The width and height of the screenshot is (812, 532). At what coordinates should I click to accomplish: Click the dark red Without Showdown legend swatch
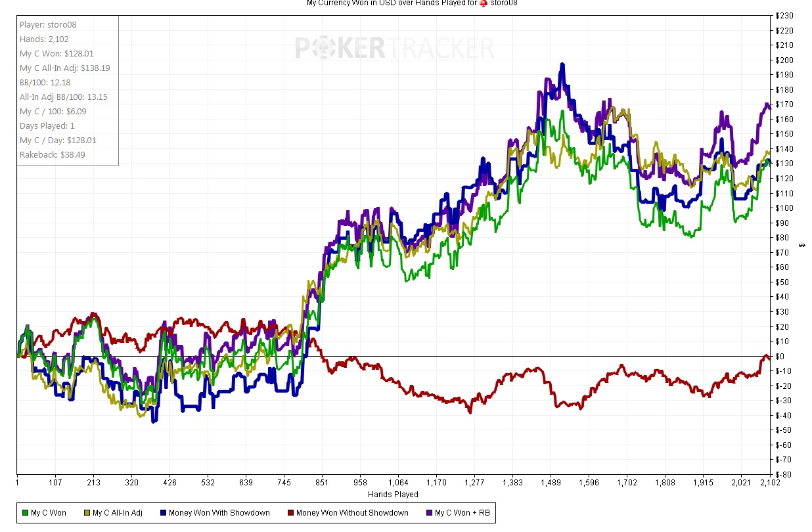[x=290, y=513]
